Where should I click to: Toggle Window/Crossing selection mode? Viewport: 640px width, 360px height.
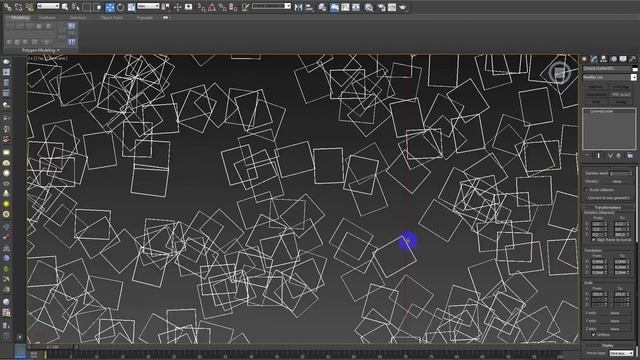click(x=98, y=7)
